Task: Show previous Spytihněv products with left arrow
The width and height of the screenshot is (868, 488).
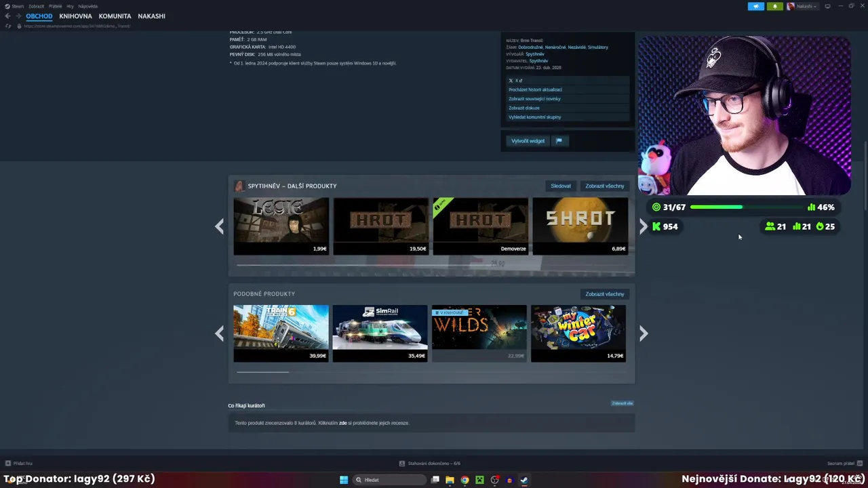Action: [x=219, y=226]
